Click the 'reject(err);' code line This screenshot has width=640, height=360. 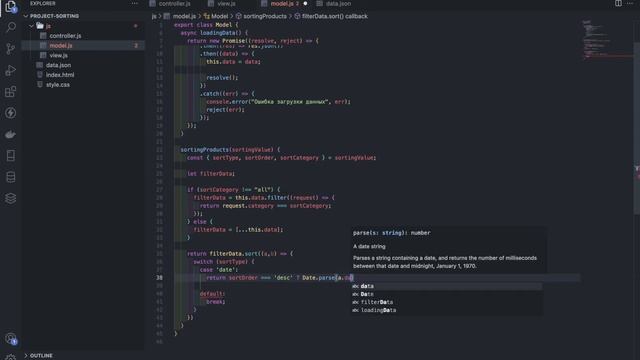click(225, 110)
